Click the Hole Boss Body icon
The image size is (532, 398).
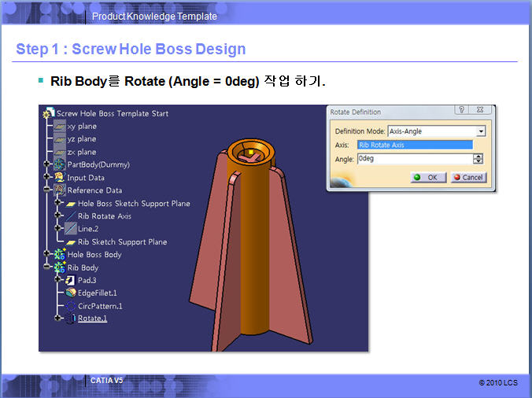59,255
